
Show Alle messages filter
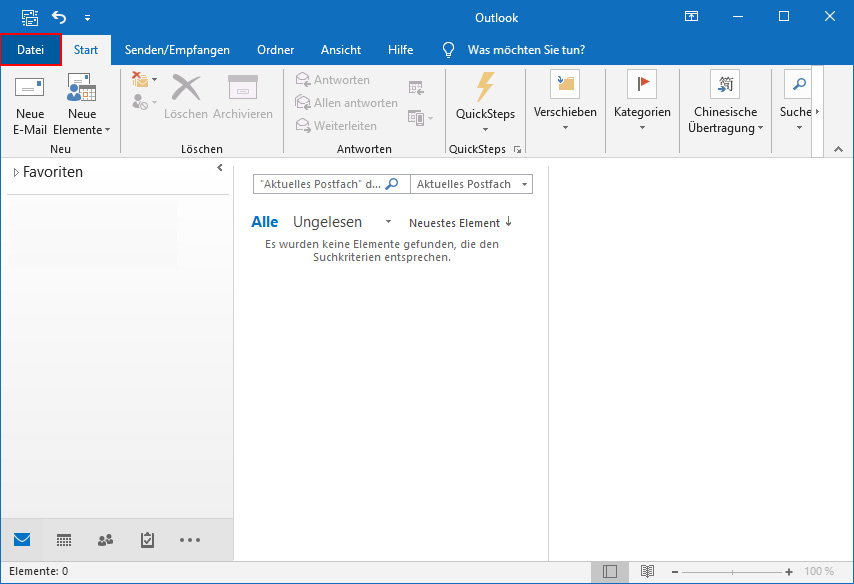[265, 222]
